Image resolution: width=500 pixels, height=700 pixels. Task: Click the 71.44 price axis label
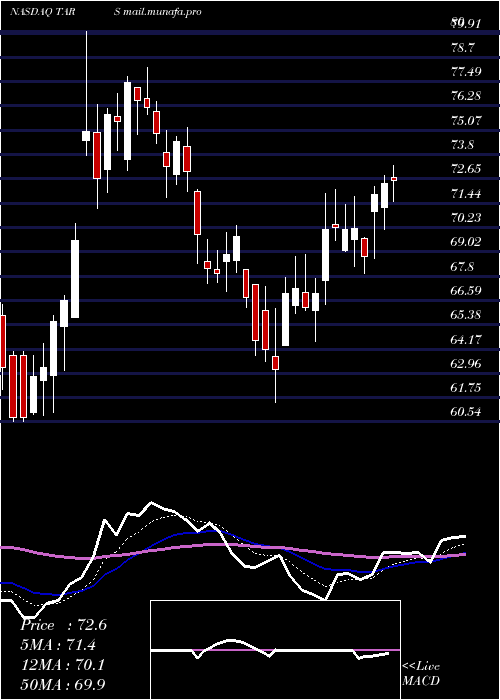[x=467, y=193]
